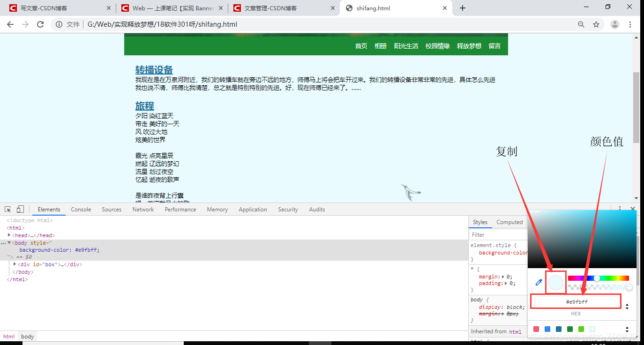
Task: Switch to the 写文章-CSDN博客 tab
Action: 59,8
